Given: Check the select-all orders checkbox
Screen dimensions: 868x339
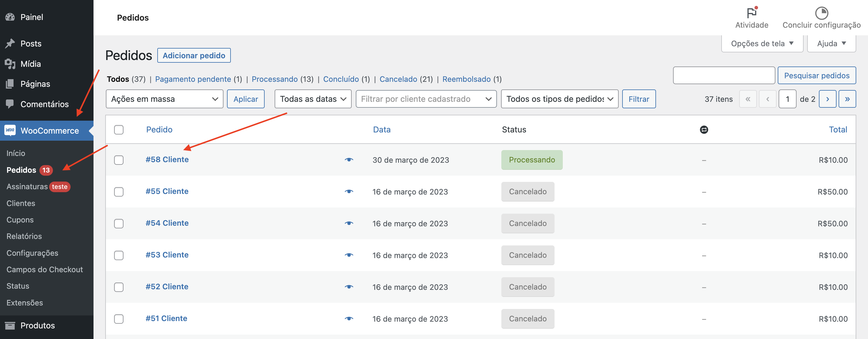Looking at the screenshot, I should 118,129.
